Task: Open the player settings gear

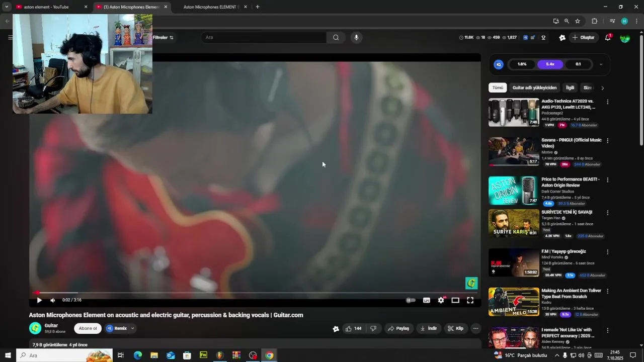Action: tap(441, 300)
